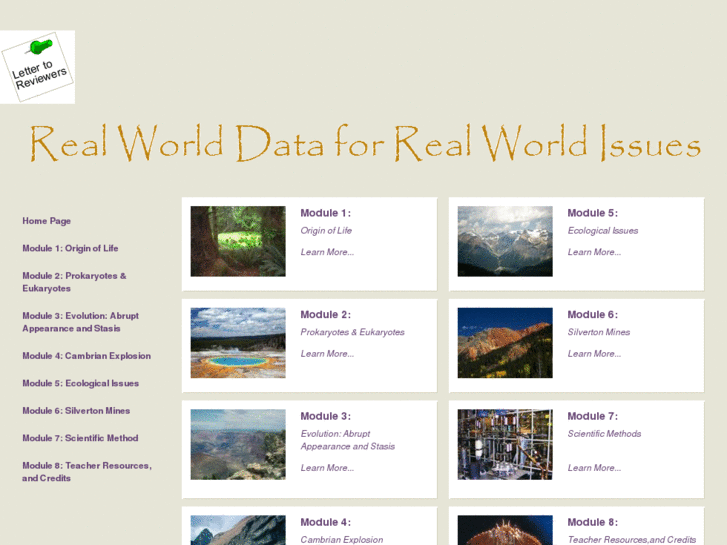This screenshot has height=545, width=727.
Task: Click Learn More under Scientific Methods
Action: (594, 468)
